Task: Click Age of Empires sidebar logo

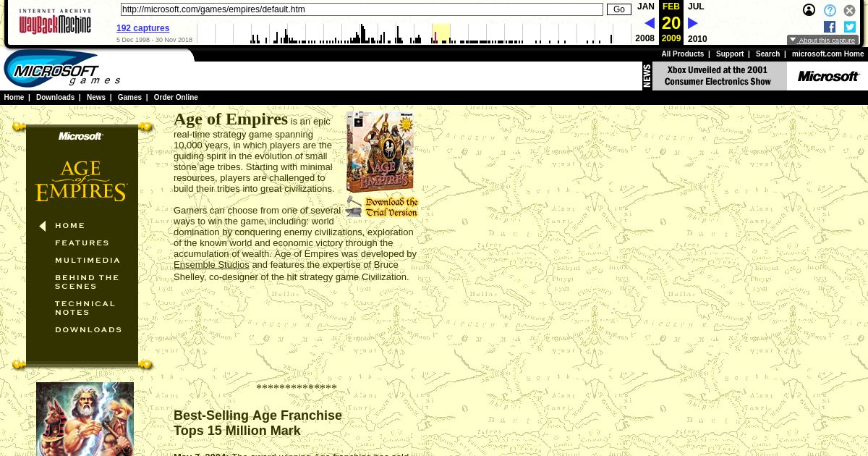Action: tap(82, 181)
